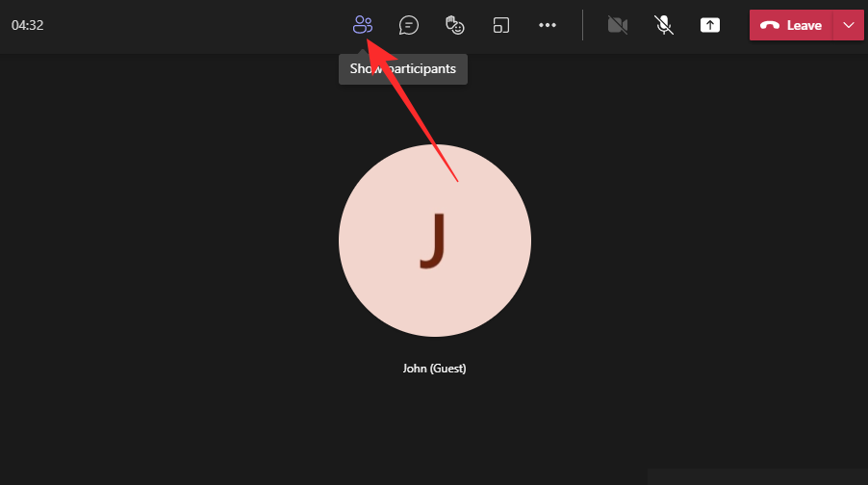Viewport: 868px width, 485px height.
Task: Click the letter J inside the avatar
Action: tap(434, 241)
